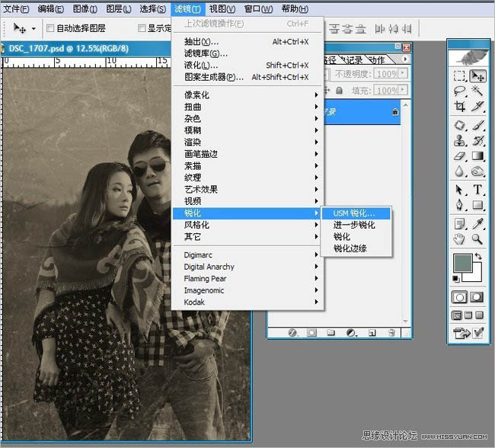Screen dimensions: 495x448
Task: Pick the Magic Wand tool
Action: click(x=477, y=91)
